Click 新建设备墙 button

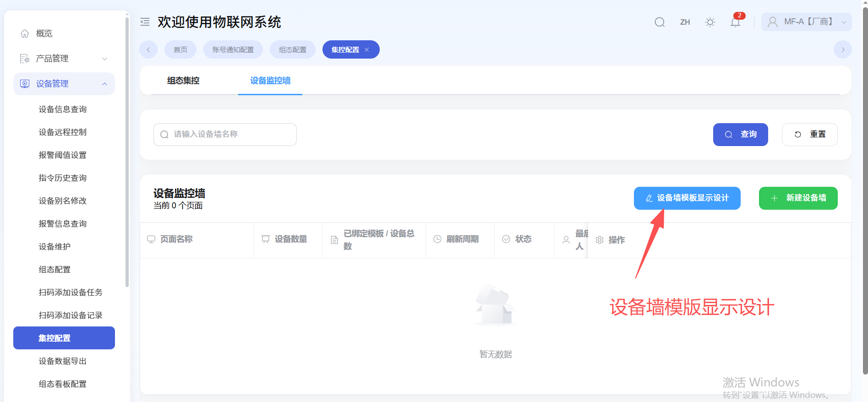pyautogui.click(x=798, y=198)
